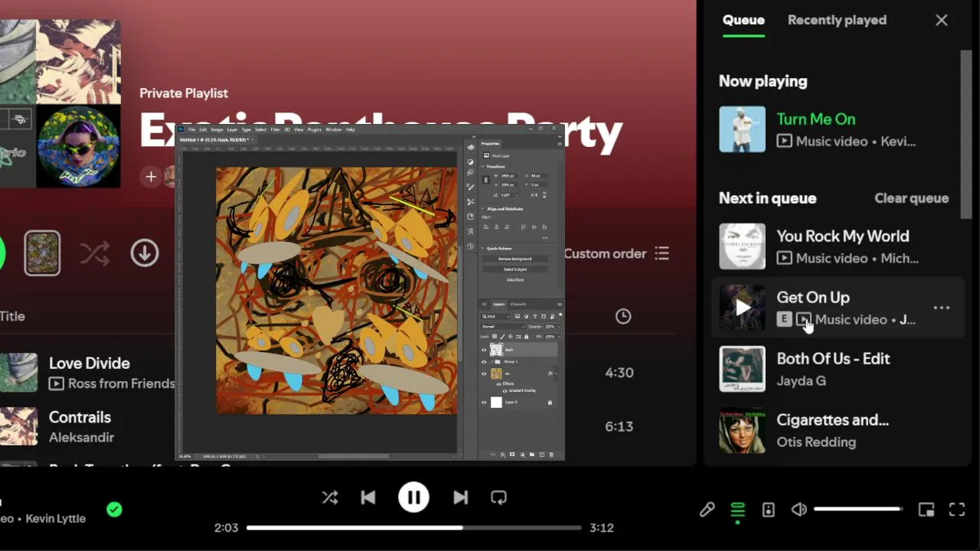
Task: Toggle smart shuffle for the playlist
Action: 95,253
